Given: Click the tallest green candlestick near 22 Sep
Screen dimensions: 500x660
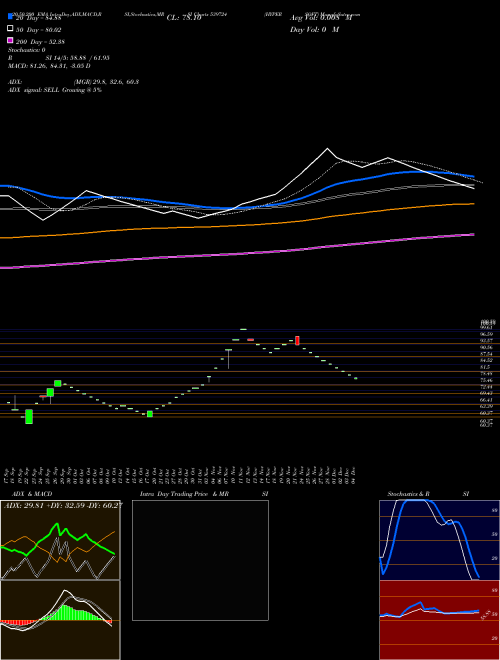Looking at the screenshot, I should (29, 417).
